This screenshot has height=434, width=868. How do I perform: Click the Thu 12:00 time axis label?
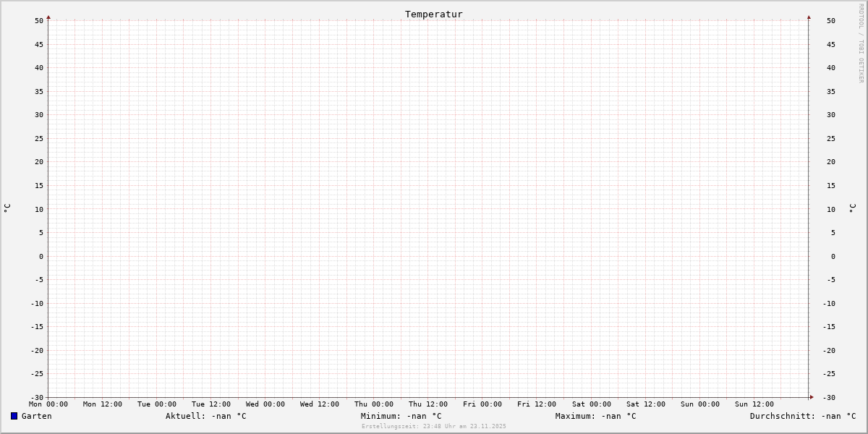tap(428, 404)
